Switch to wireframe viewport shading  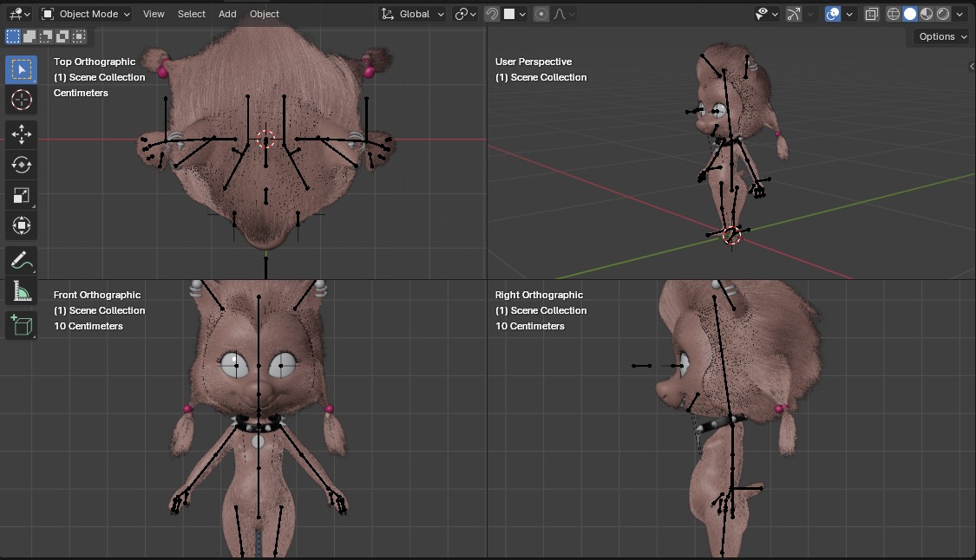(894, 14)
